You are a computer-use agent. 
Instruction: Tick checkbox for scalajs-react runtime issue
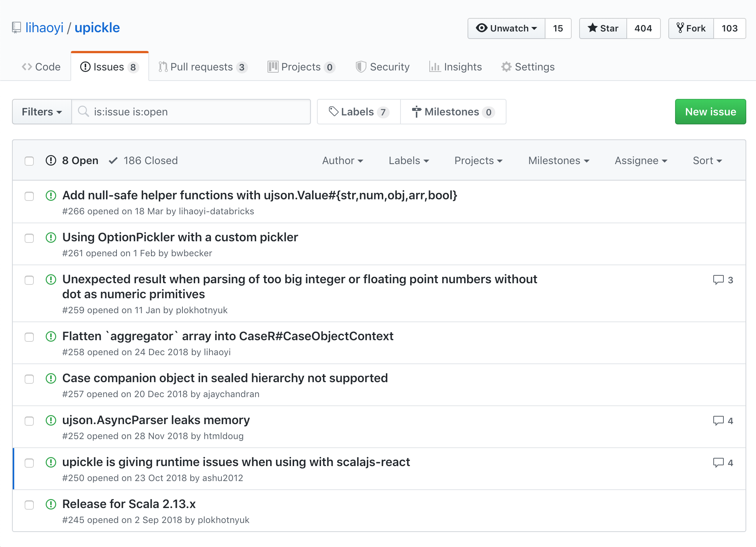(29, 463)
